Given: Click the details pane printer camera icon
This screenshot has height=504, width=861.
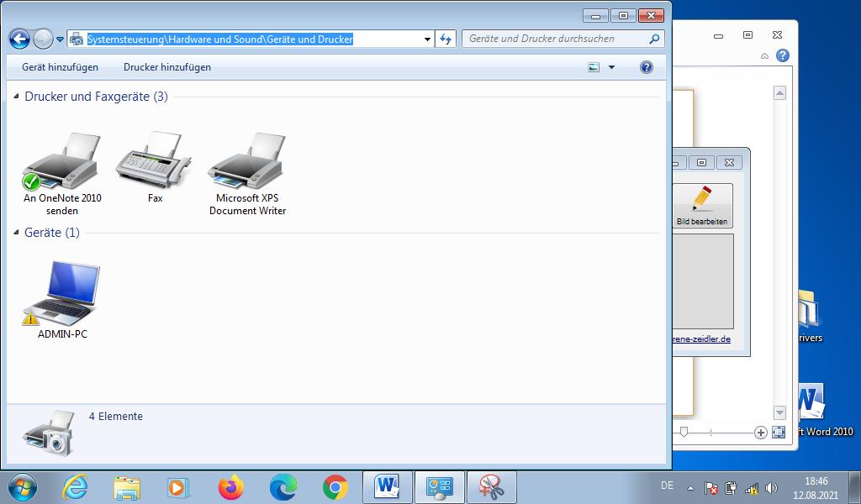Looking at the screenshot, I should click(48, 433).
